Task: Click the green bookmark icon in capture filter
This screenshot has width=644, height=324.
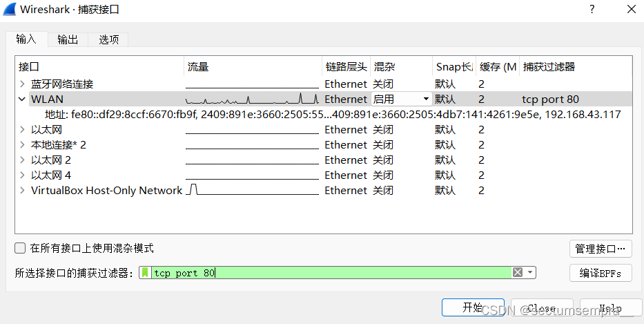Action: click(x=145, y=273)
